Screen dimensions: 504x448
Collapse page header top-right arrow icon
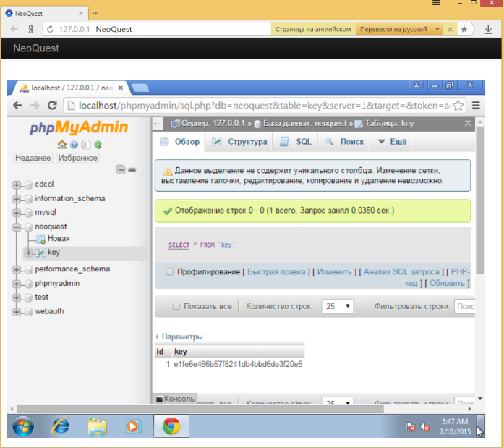[468, 124]
